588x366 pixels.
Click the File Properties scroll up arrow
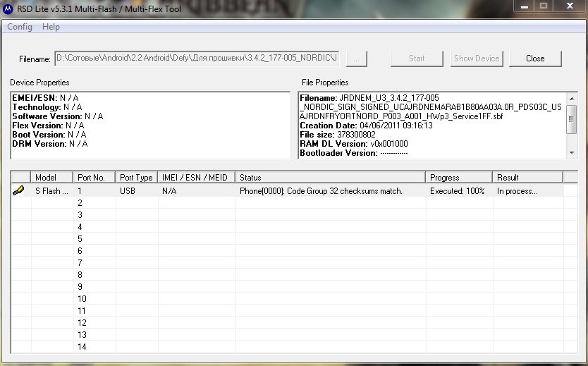(x=572, y=99)
